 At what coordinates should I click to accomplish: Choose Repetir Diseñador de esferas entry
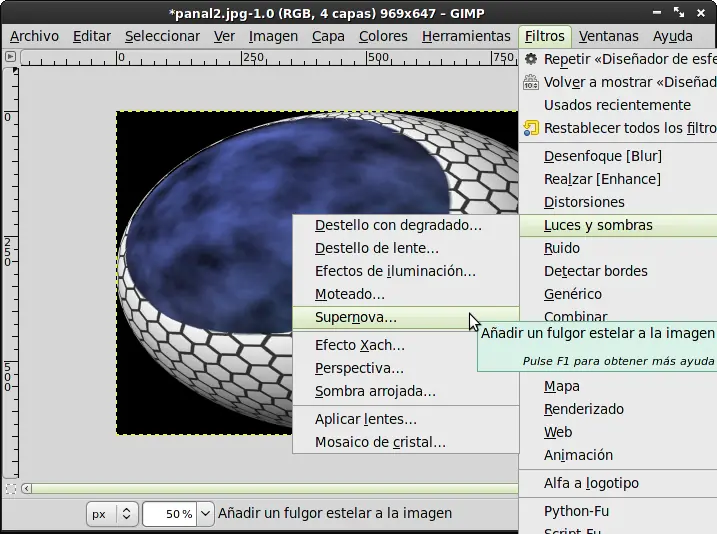(x=618, y=59)
